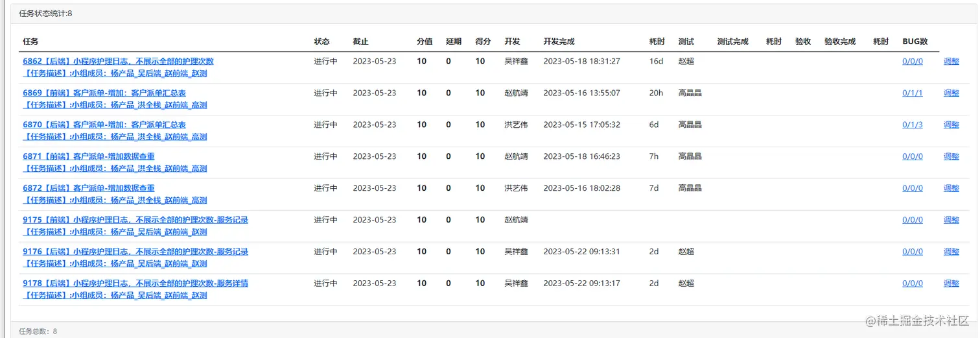Screen dimensions: 980x338
Task: Open the 任务描述 link under task 9175
Action: (x=115, y=232)
